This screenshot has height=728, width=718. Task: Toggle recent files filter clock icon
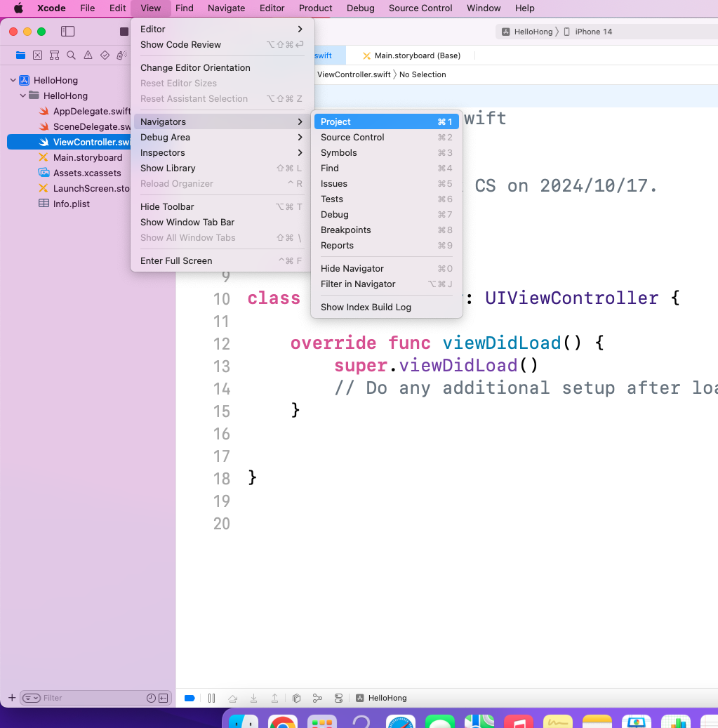coord(151,698)
